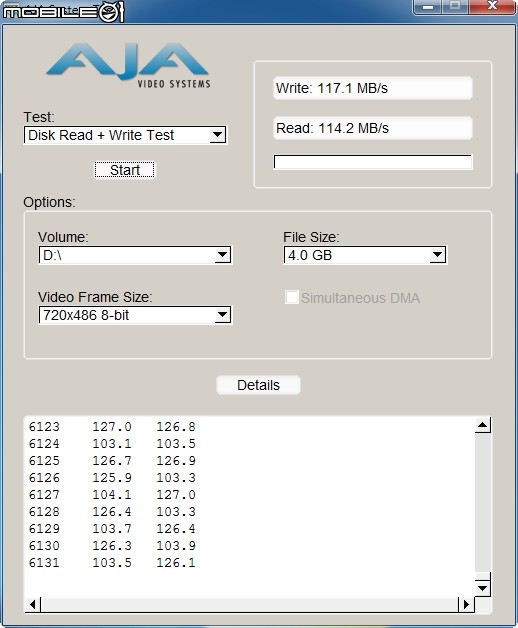Select the 6129 row in details
The width and height of the screenshot is (518, 628).
click(x=112, y=529)
